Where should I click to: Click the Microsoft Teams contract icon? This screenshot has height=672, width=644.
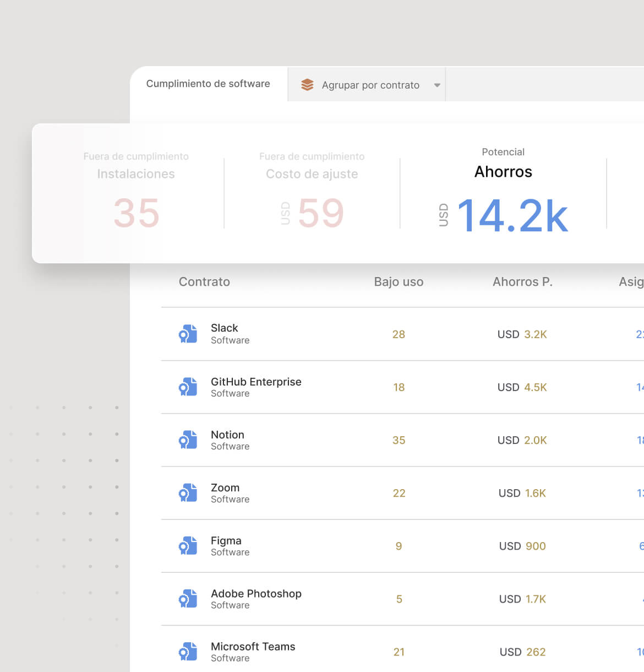[x=188, y=651]
